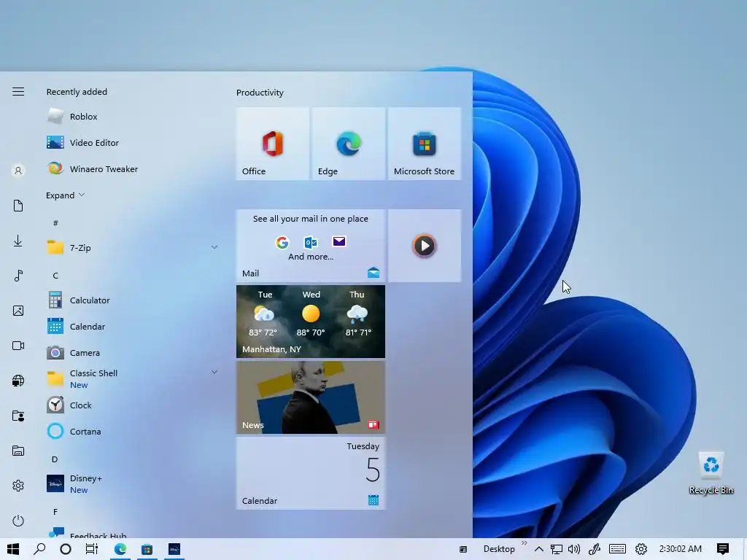Open the pen workspace tray icon
Image resolution: width=747 pixels, height=560 pixels.
pyautogui.click(x=594, y=549)
